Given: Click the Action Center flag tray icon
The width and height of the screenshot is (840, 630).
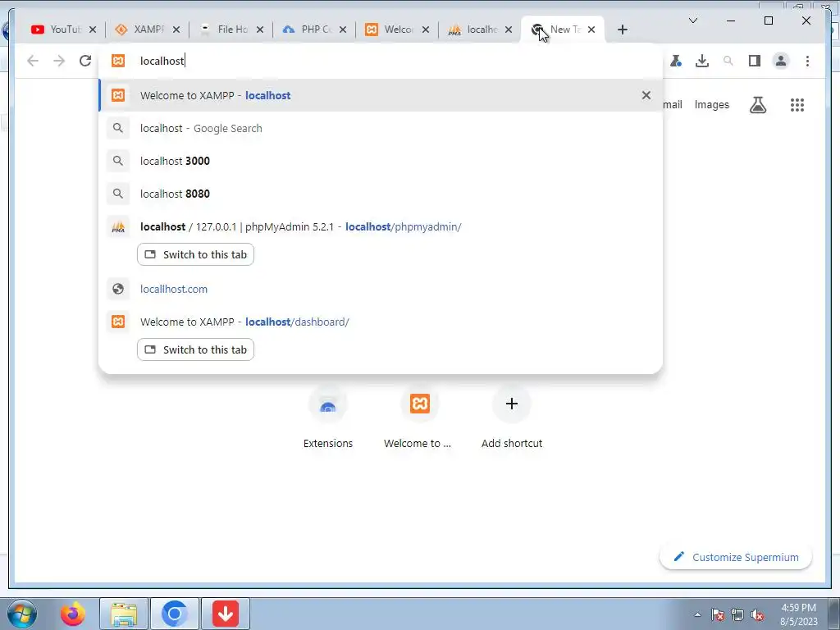Looking at the screenshot, I should tap(718, 614).
